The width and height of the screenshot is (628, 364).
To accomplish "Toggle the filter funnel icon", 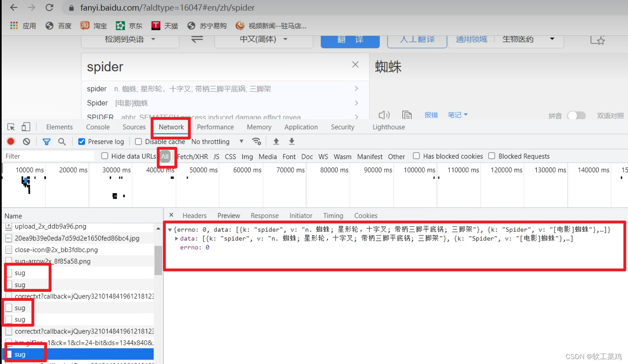I will point(47,142).
